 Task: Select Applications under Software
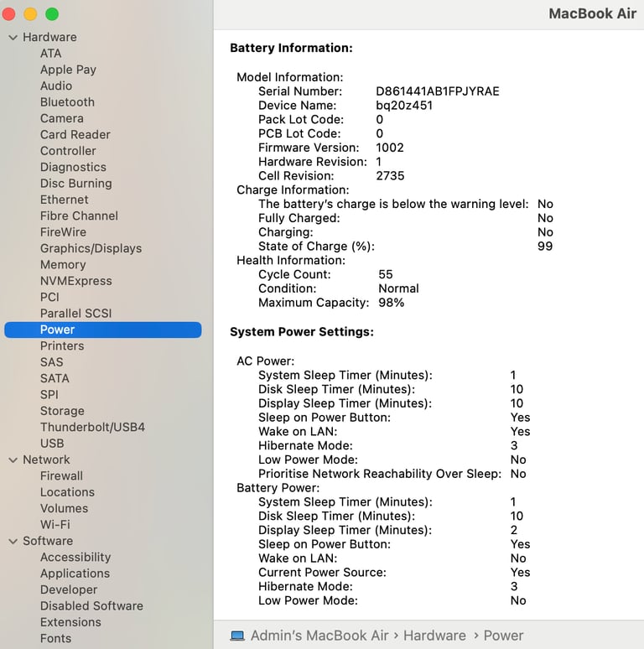[x=75, y=574]
